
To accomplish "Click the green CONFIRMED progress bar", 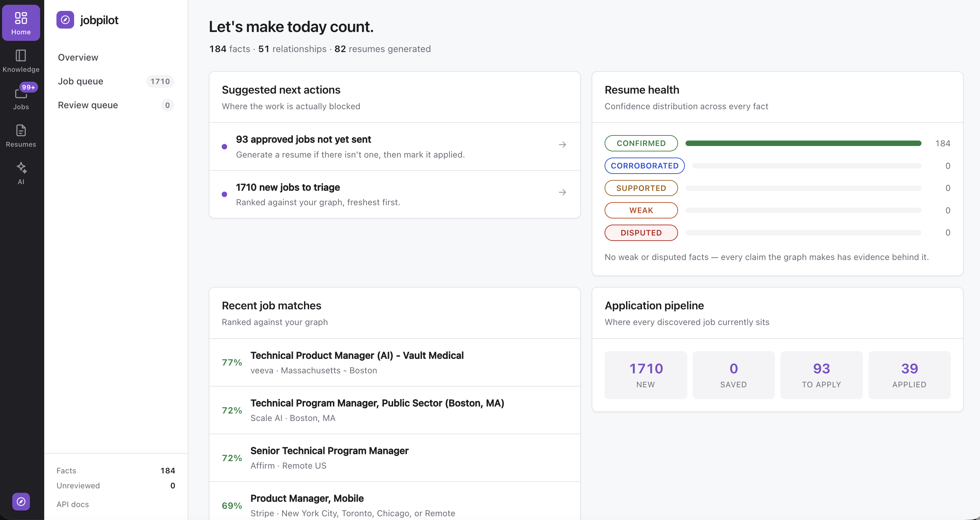I will tap(803, 143).
